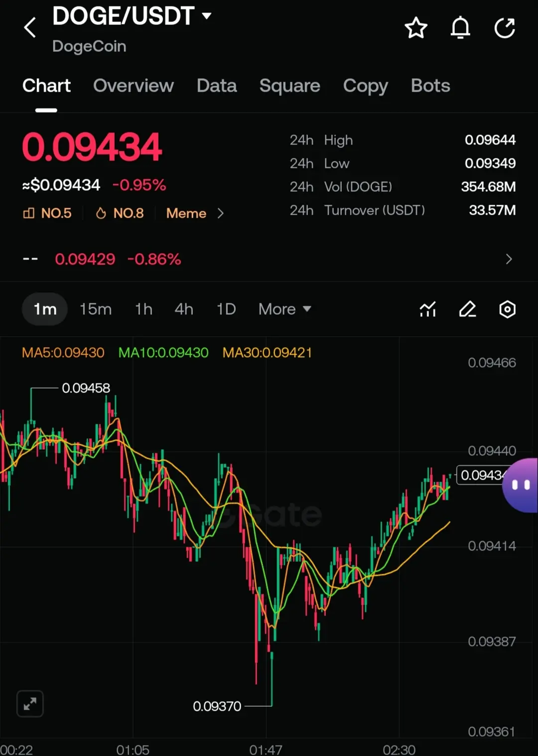The height and width of the screenshot is (756, 538).
Task: Tap the 24h High value 0.09644
Action: point(490,140)
